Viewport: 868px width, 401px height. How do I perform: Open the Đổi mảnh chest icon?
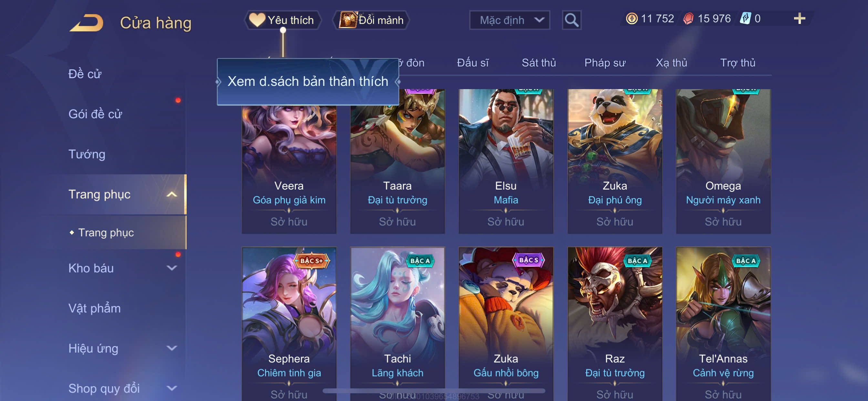click(348, 20)
